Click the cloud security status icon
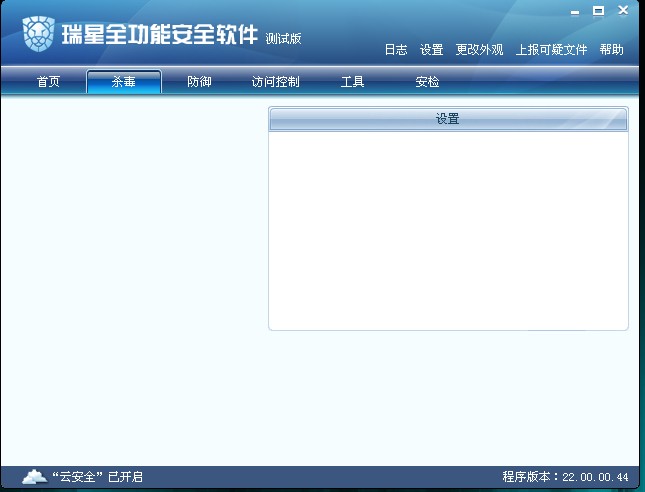The image size is (645, 492). click(x=35, y=476)
